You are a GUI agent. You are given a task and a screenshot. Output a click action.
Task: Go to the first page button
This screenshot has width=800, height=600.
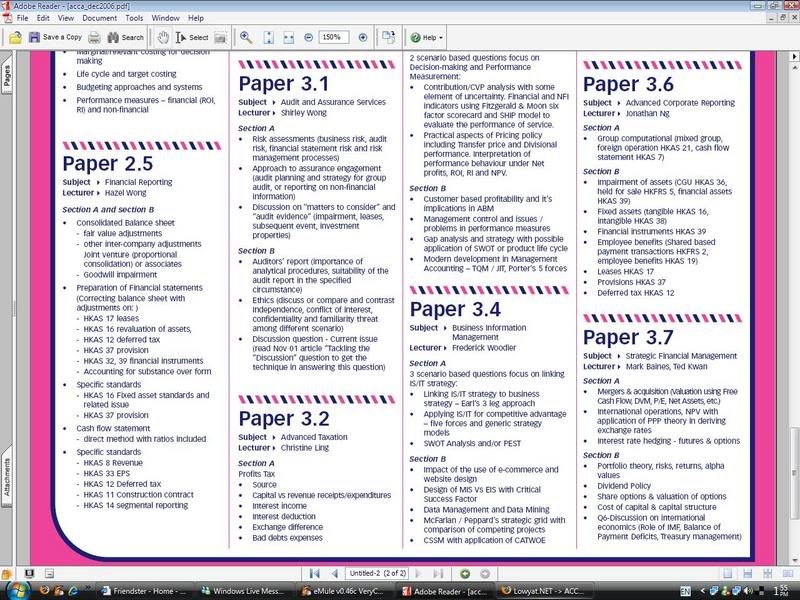click(314, 573)
